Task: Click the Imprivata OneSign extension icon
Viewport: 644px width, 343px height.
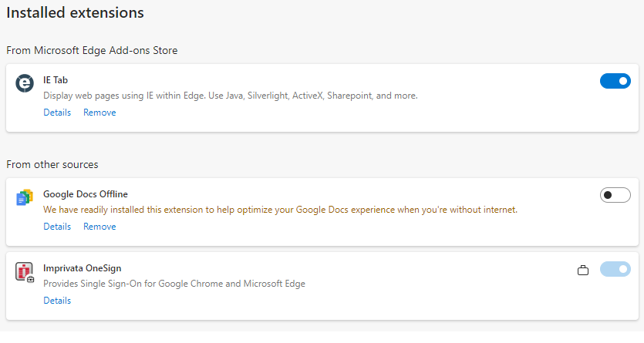Action: (x=25, y=272)
